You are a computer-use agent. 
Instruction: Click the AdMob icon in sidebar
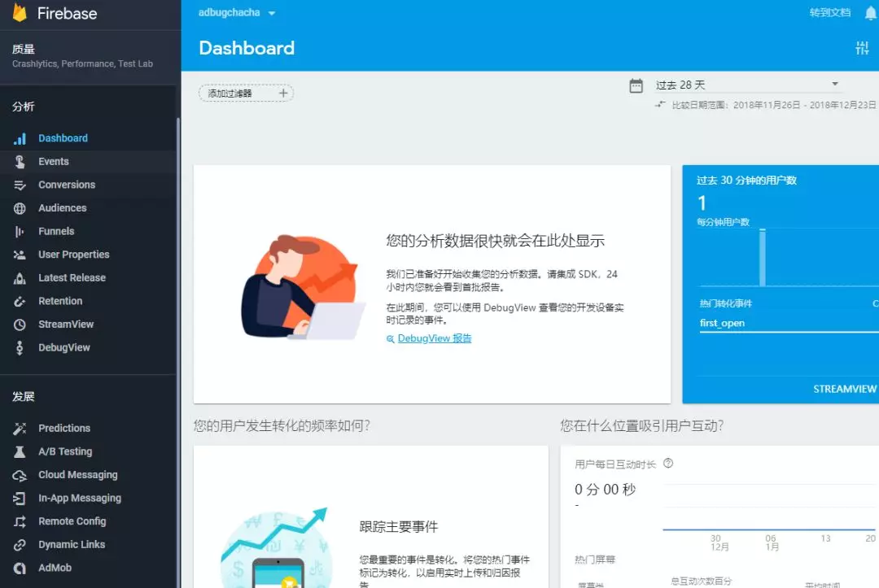(x=20, y=568)
